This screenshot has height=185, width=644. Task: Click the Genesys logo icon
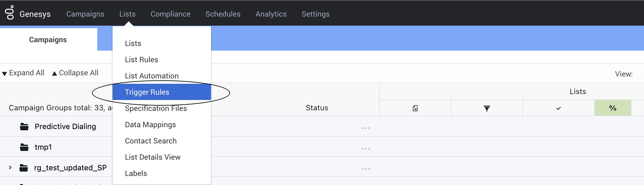(10, 13)
